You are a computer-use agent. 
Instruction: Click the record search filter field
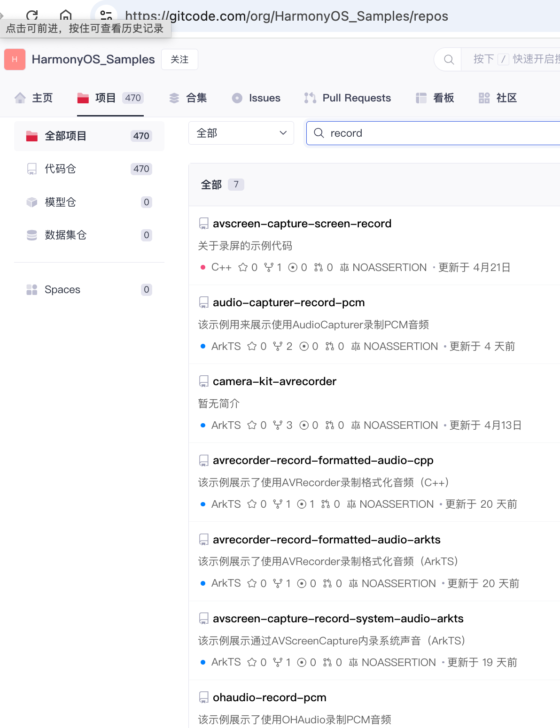point(433,133)
